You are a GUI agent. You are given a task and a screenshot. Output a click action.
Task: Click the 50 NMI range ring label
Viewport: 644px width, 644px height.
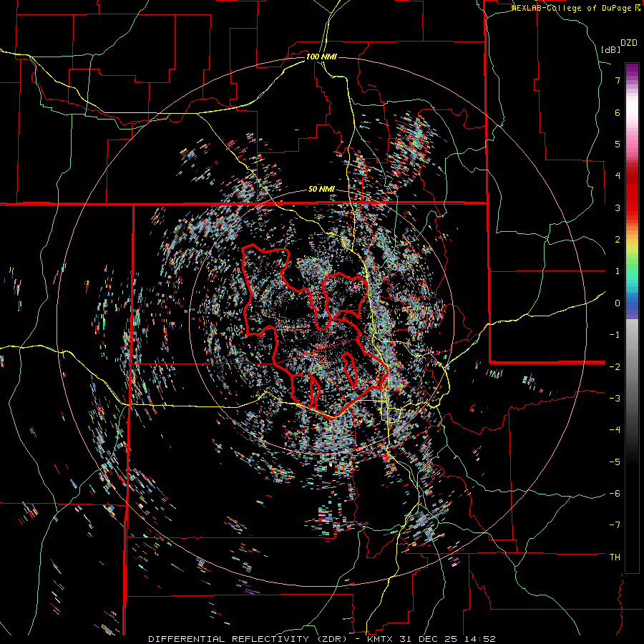[x=321, y=190]
